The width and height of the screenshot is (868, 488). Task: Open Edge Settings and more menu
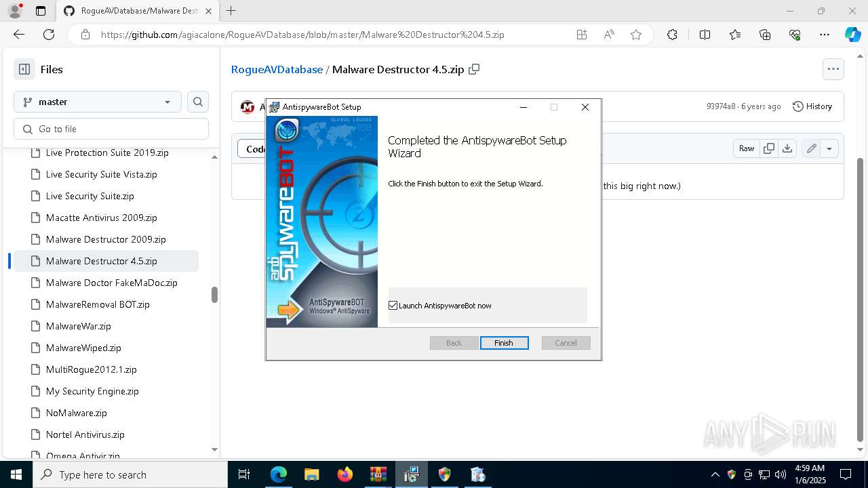(825, 35)
